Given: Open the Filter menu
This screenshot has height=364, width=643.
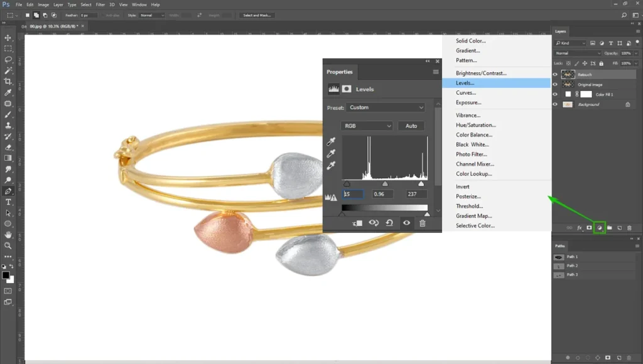Looking at the screenshot, I should (x=100, y=4).
